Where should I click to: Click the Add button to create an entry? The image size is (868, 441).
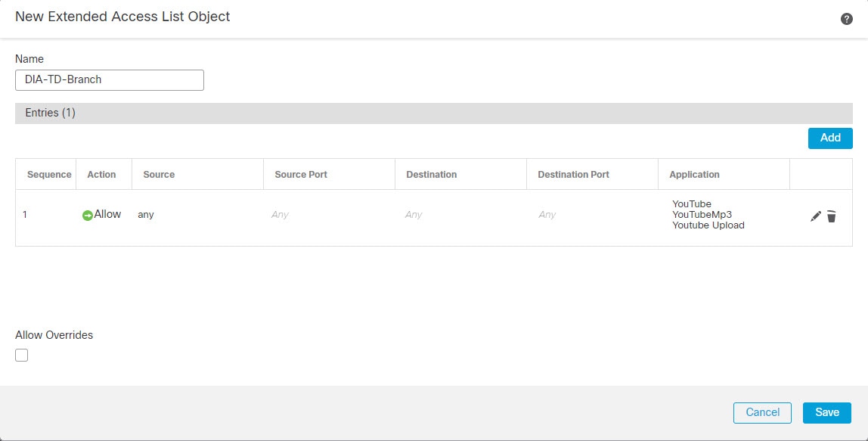click(x=830, y=138)
